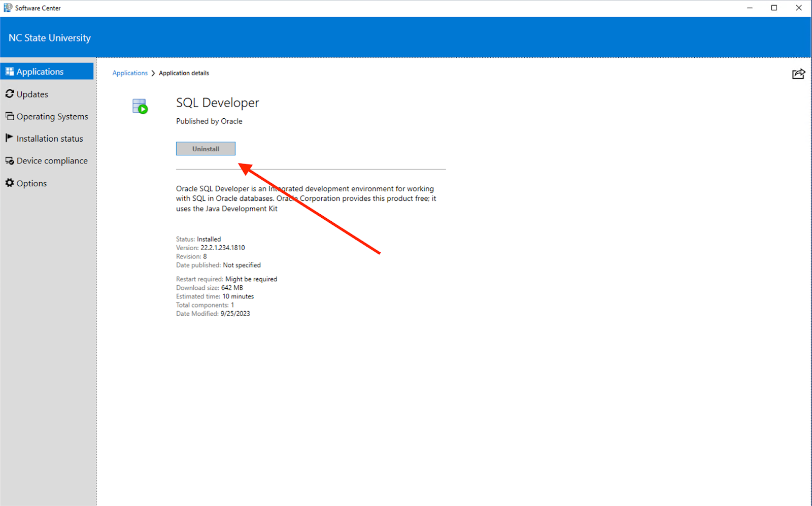This screenshot has width=812, height=506.
Task: Click the Updates refresh arrows icon
Action: 10,94
